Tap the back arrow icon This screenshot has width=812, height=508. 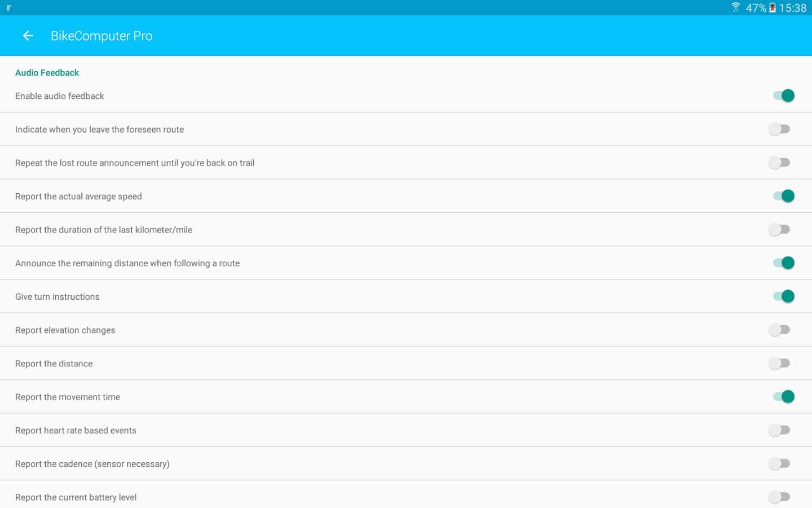(x=28, y=36)
